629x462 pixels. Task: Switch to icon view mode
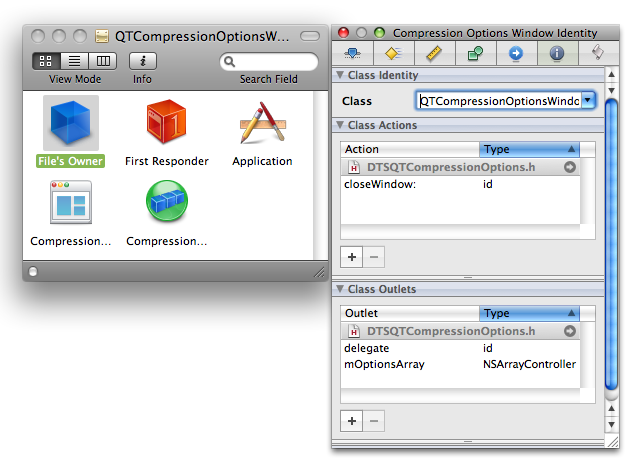click(47, 61)
